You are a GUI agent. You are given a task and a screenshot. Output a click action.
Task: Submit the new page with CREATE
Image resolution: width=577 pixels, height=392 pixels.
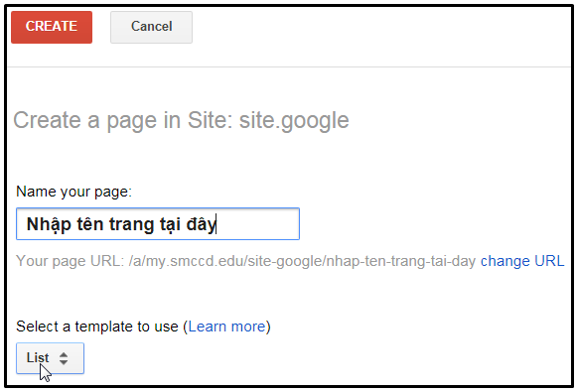(52, 27)
